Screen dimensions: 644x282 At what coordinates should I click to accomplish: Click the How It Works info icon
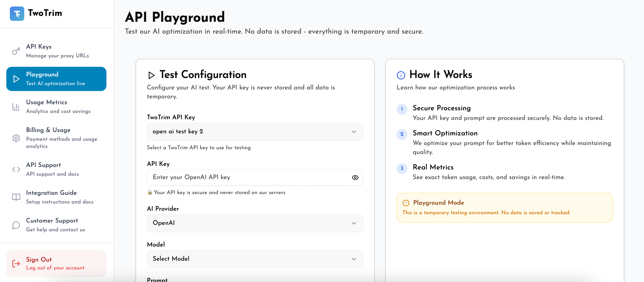tap(401, 75)
